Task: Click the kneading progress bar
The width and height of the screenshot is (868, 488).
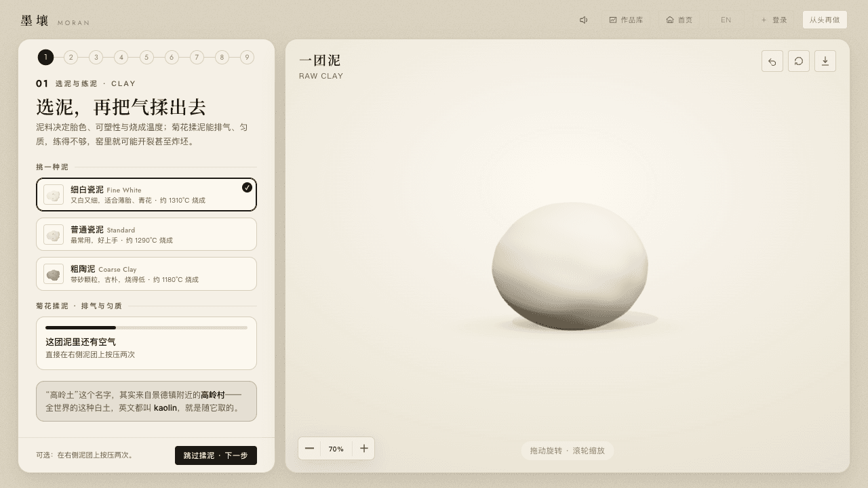Action: click(146, 328)
